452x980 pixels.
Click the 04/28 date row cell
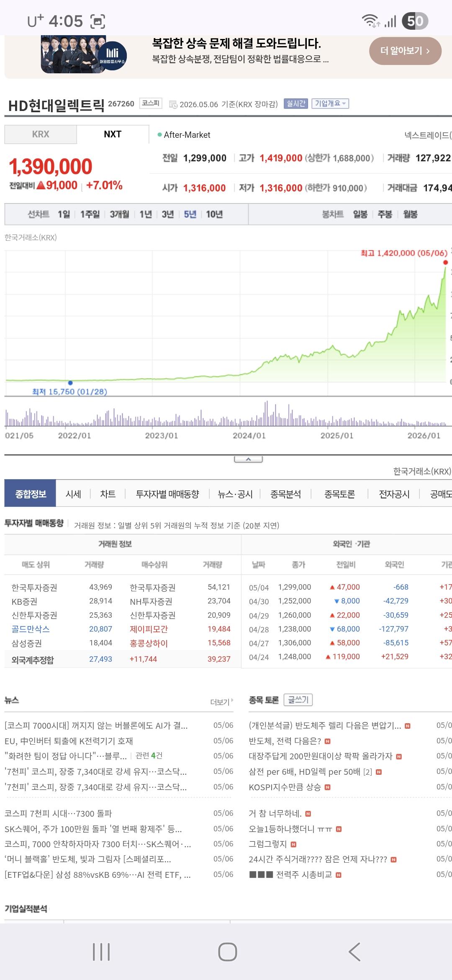pos(259,629)
